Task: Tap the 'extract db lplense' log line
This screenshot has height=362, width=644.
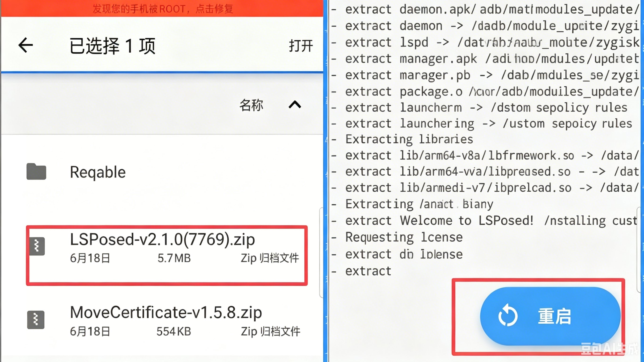Action: (x=397, y=254)
